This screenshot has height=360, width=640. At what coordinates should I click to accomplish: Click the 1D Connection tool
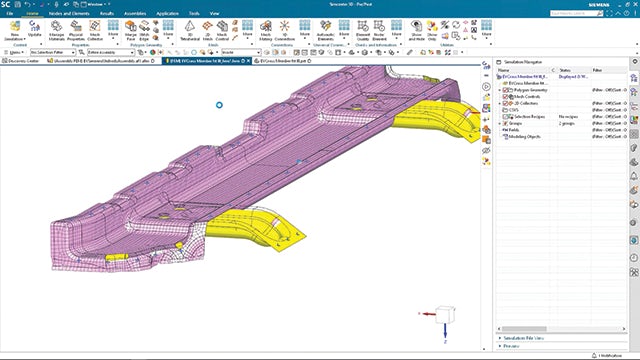284,30
